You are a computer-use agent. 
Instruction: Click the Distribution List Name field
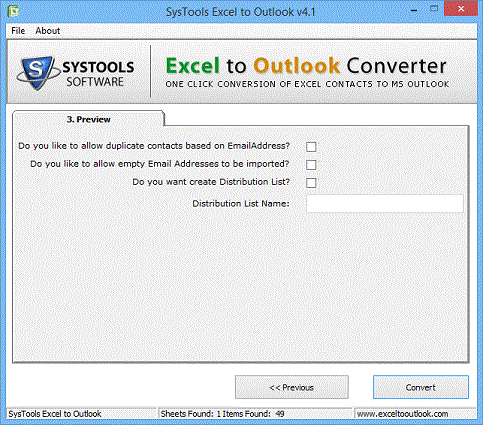(385, 203)
